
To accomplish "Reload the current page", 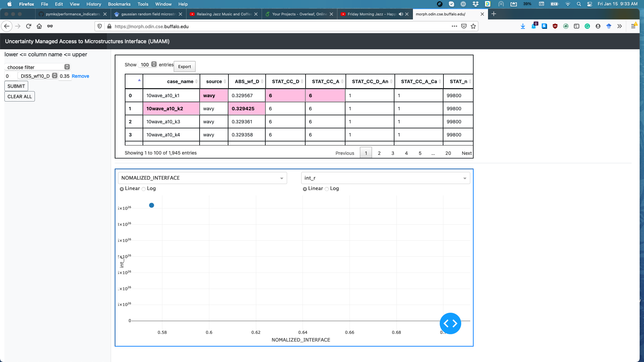I will [x=29, y=26].
